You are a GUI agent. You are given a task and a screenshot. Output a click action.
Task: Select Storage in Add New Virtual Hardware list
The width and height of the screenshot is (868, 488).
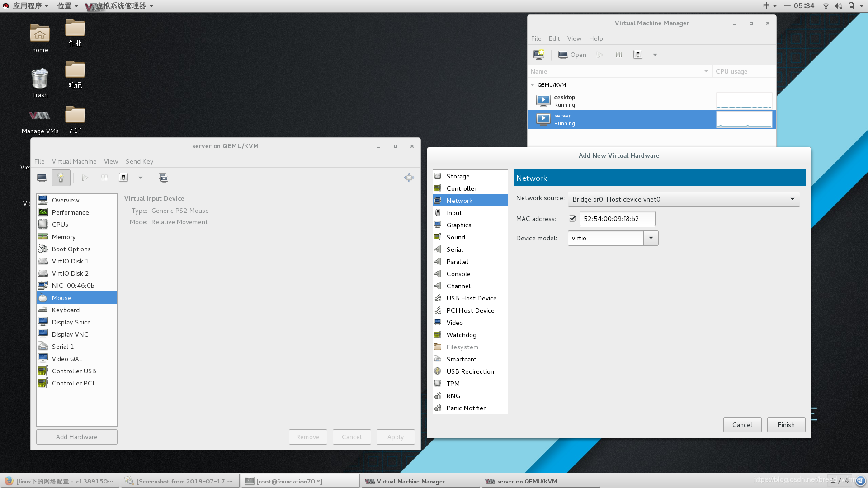pyautogui.click(x=470, y=176)
